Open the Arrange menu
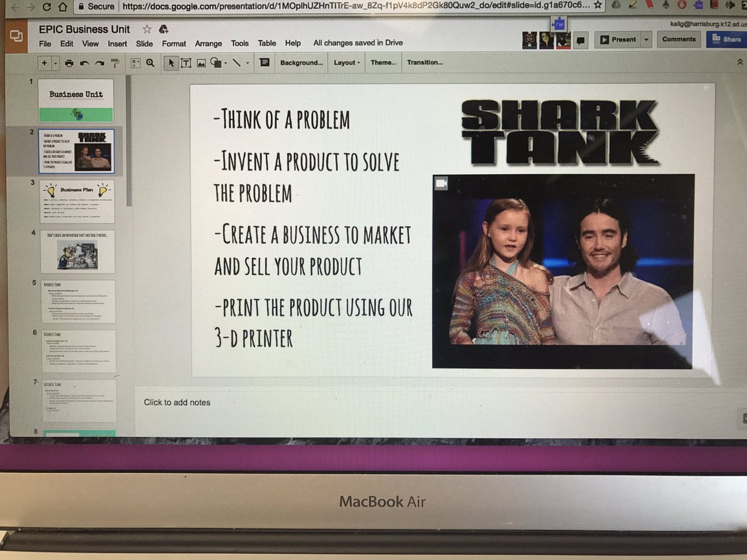The image size is (747, 560). coord(209,44)
